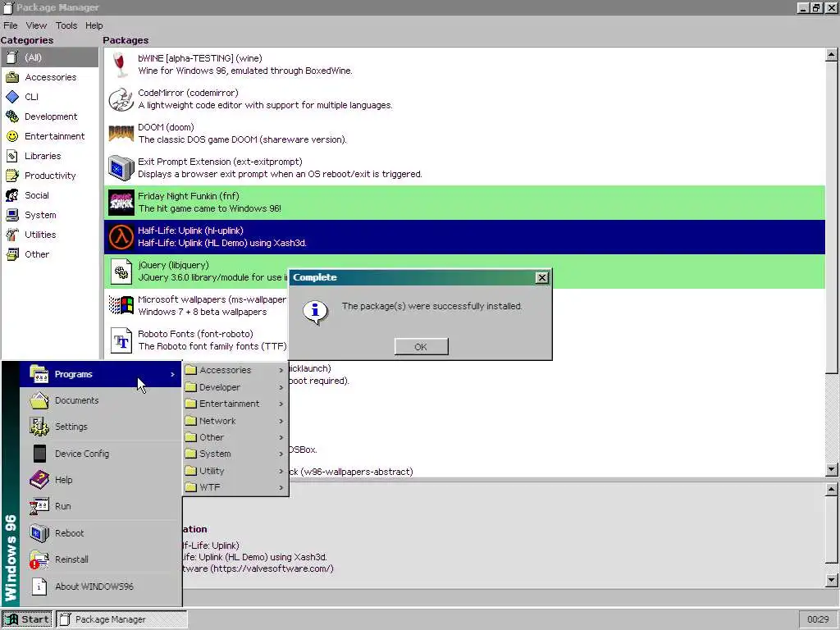Viewport: 840px width, 630px height.
Task: Open Help in the Start menu
Action: [x=101, y=480]
